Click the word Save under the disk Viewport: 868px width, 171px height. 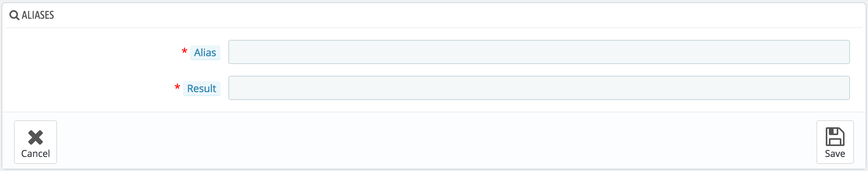pyautogui.click(x=835, y=154)
